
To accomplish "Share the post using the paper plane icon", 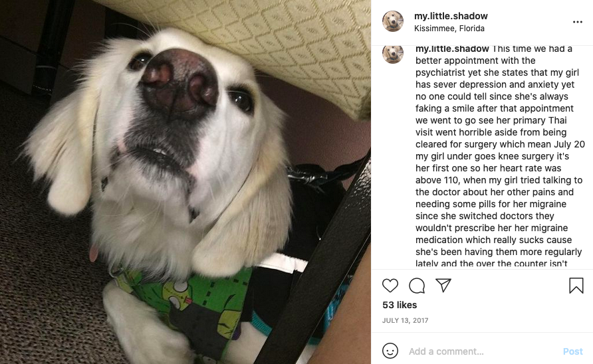I will tap(443, 285).
